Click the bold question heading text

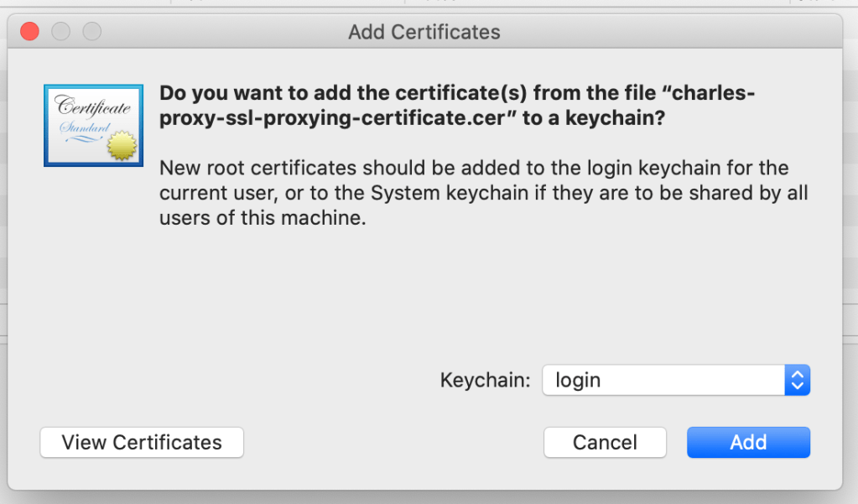tap(456, 105)
